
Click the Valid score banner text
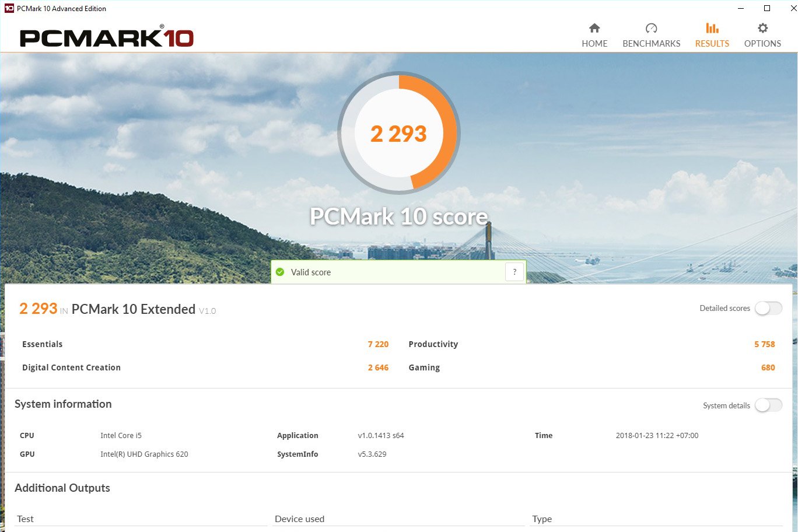coord(311,272)
